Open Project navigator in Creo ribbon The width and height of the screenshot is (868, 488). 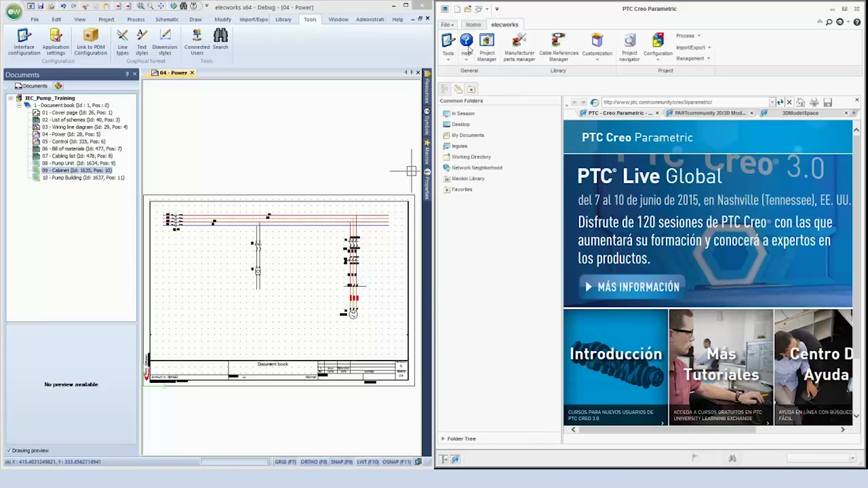pos(629,47)
